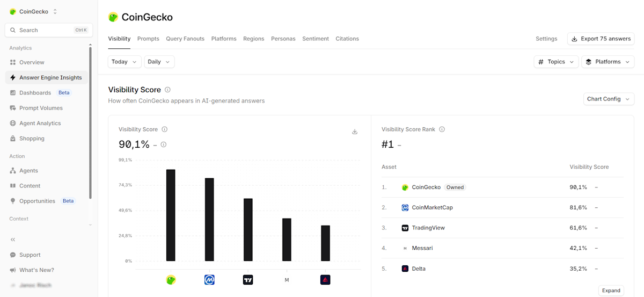
Task: Click info icon next to 90,1% value
Action: pyautogui.click(x=164, y=144)
